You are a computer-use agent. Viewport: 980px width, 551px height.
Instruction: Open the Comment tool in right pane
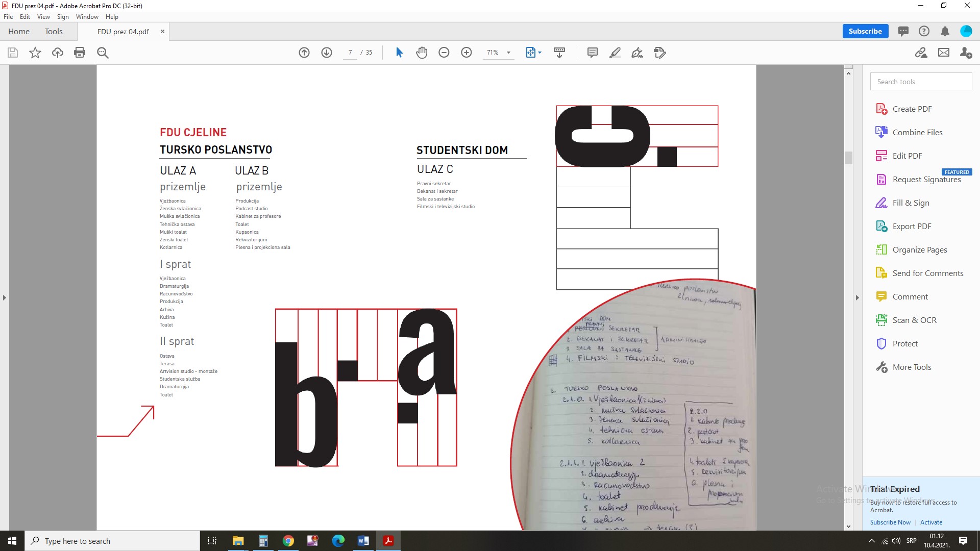910,296
